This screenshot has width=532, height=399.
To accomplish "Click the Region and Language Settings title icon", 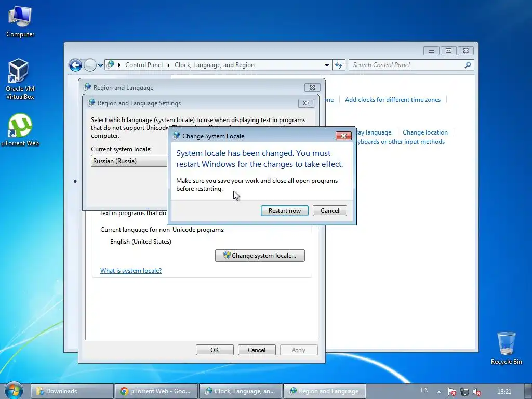I will (x=91, y=103).
